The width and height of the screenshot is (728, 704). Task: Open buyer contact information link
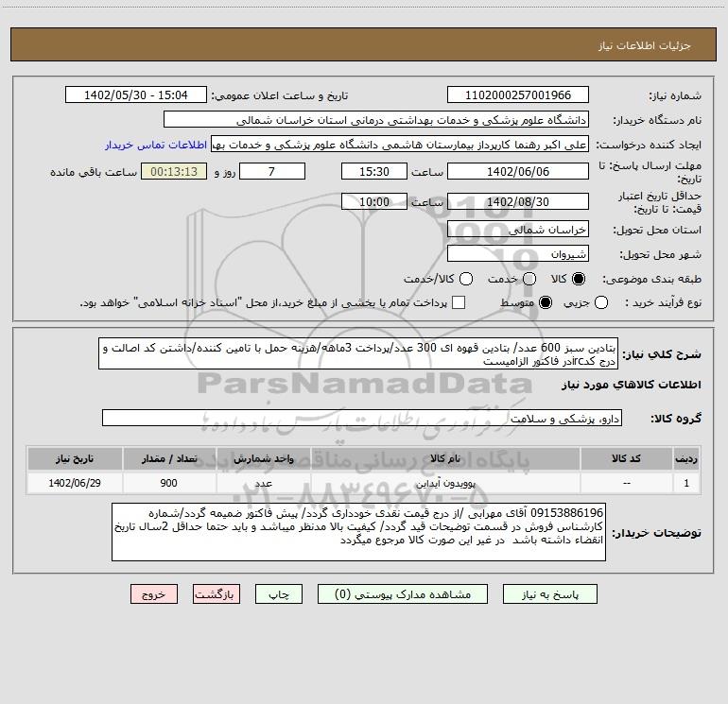[156, 145]
